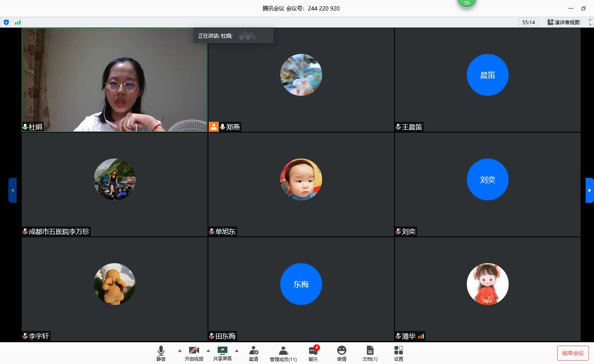Go to next page with right arrow
This screenshot has width=594, height=364.
coord(590,190)
